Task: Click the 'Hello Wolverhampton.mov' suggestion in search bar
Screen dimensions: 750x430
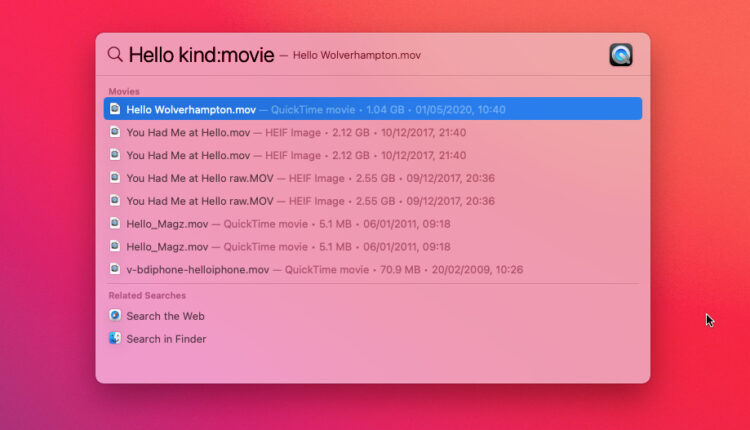Action: 357,55
